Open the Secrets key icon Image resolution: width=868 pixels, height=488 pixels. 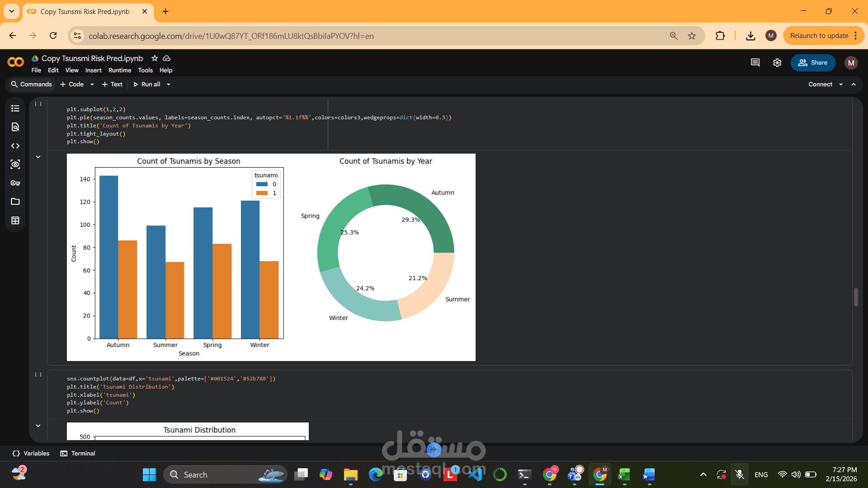pos(15,183)
